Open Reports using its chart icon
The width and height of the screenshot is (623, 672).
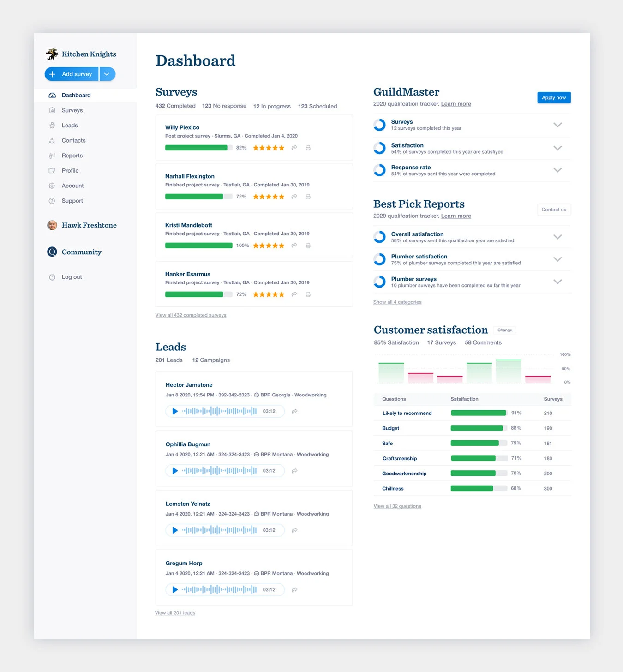click(x=52, y=156)
